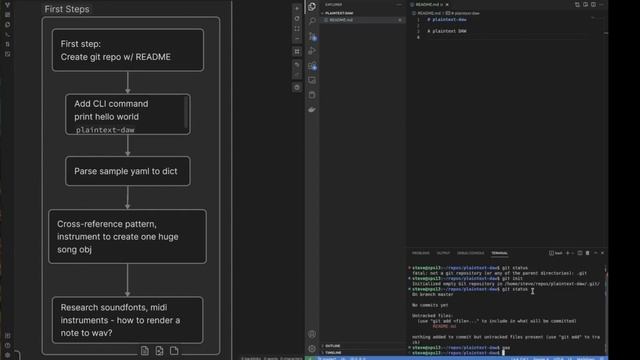Click the new terminal plus icon
The width and height of the screenshot is (640, 360).
tap(567, 253)
